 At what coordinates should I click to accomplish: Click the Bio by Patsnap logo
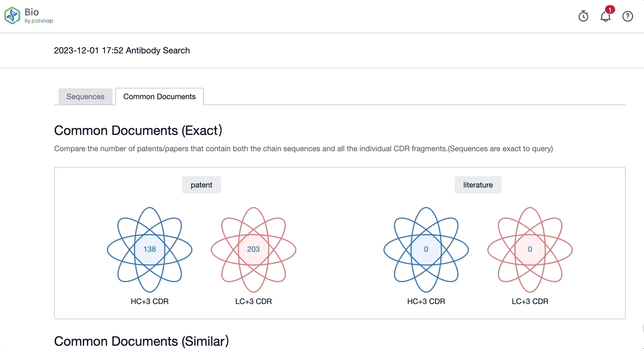click(x=29, y=16)
